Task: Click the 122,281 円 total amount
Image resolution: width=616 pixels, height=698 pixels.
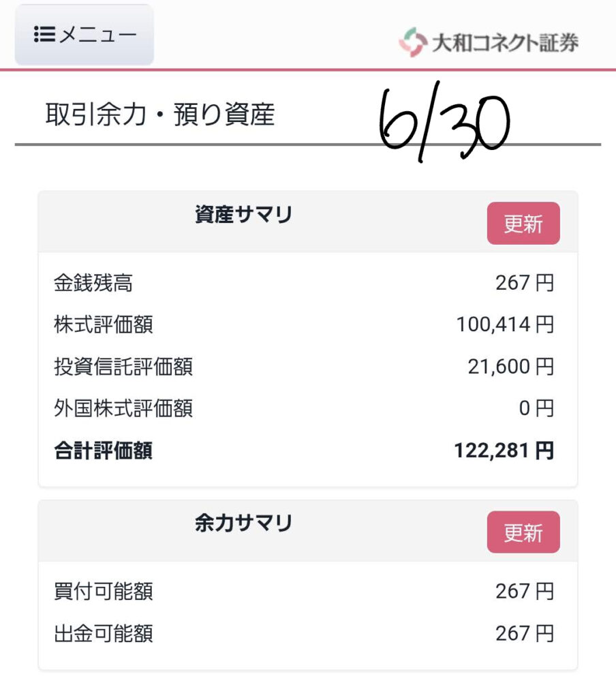Action: (x=504, y=451)
